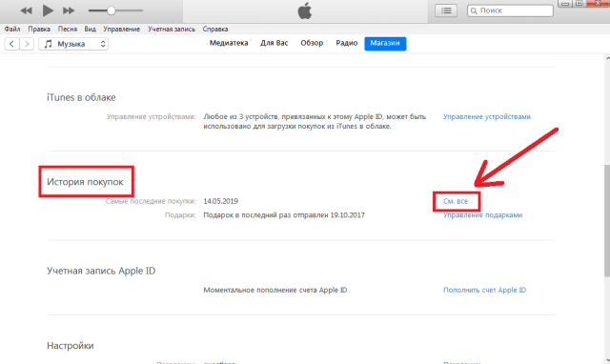The height and width of the screenshot is (364, 610).
Task: Switch to the Медиатека tab
Action: (229, 43)
